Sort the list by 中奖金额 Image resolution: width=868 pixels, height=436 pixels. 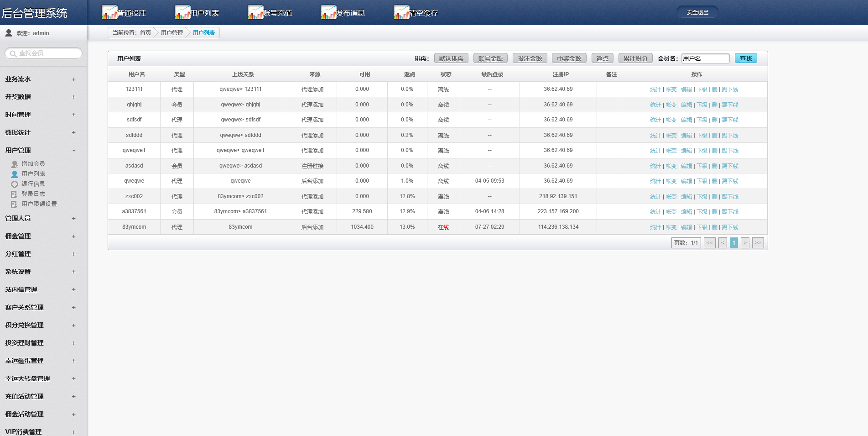point(569,58)
